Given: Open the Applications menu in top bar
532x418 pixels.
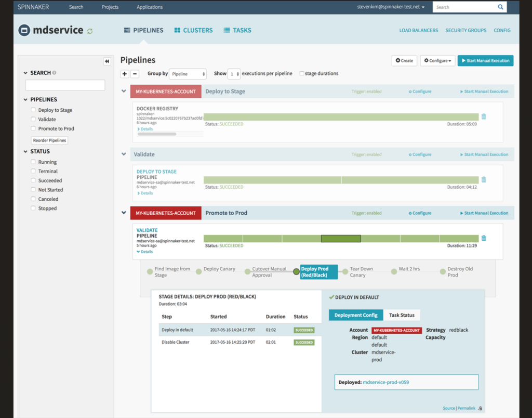Looking at the screenshot, I should [150, 7].
